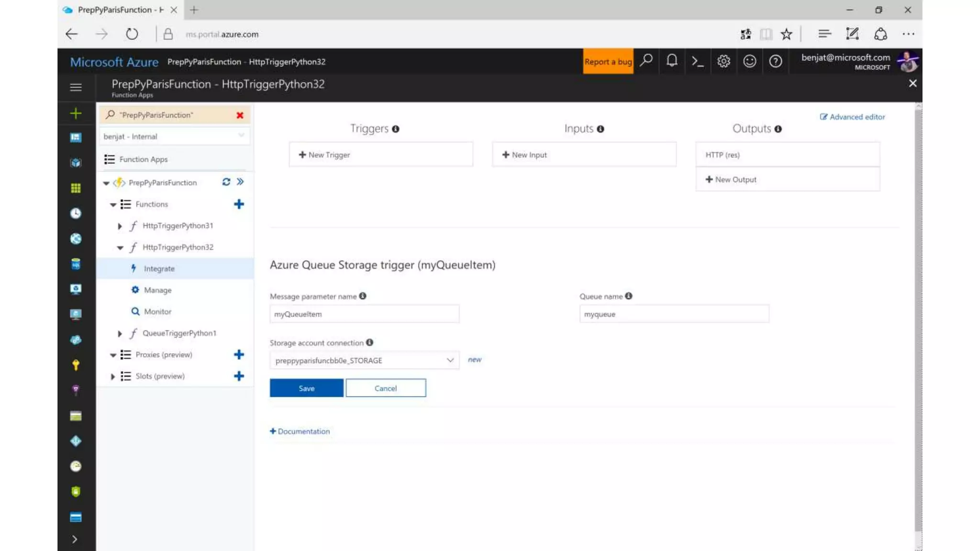Click the Azure header search magnifier
Screen dimensions: 980x551
[x=646, y=60]
